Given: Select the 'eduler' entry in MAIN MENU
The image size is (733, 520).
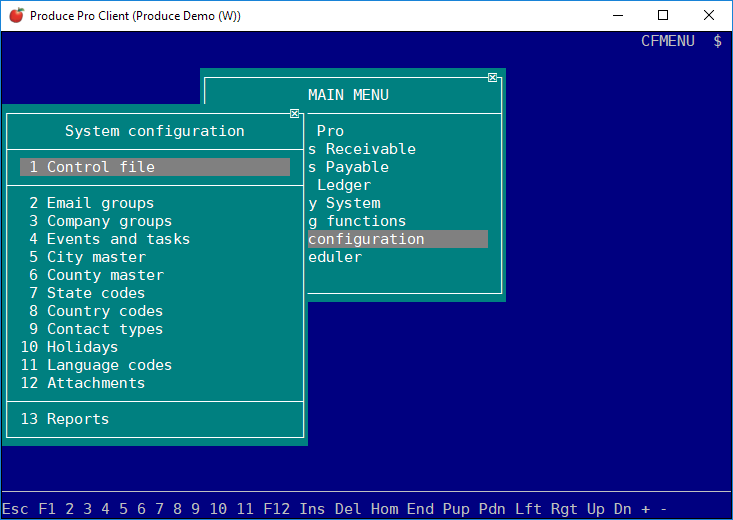Looking at the screenshot, I should (335, 257).
